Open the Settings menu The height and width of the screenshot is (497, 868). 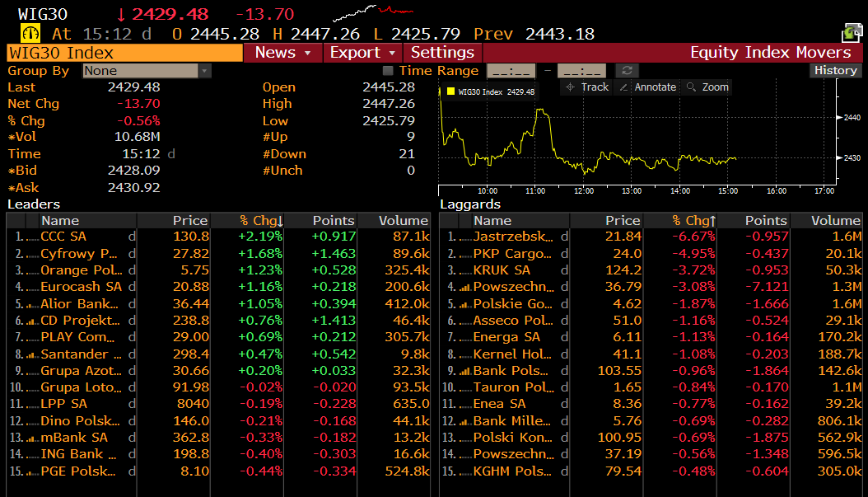(442, 53)
